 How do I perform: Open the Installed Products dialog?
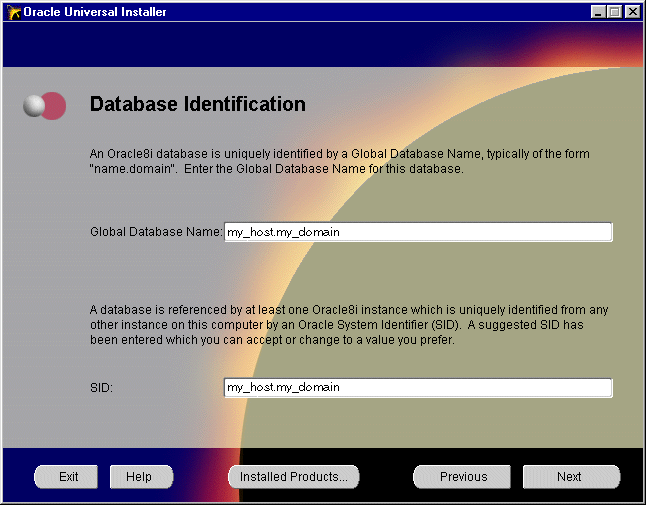click(x=293, y=477)
